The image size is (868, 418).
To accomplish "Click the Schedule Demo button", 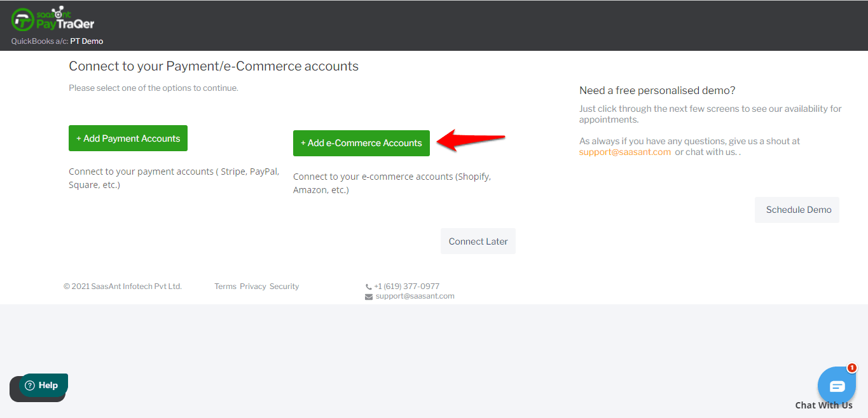I will (x=798, y=210).
